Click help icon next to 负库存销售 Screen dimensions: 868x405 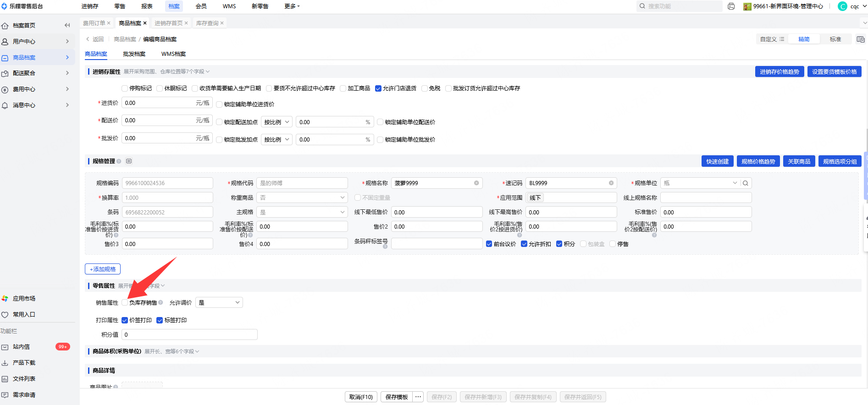pos(160,302)
